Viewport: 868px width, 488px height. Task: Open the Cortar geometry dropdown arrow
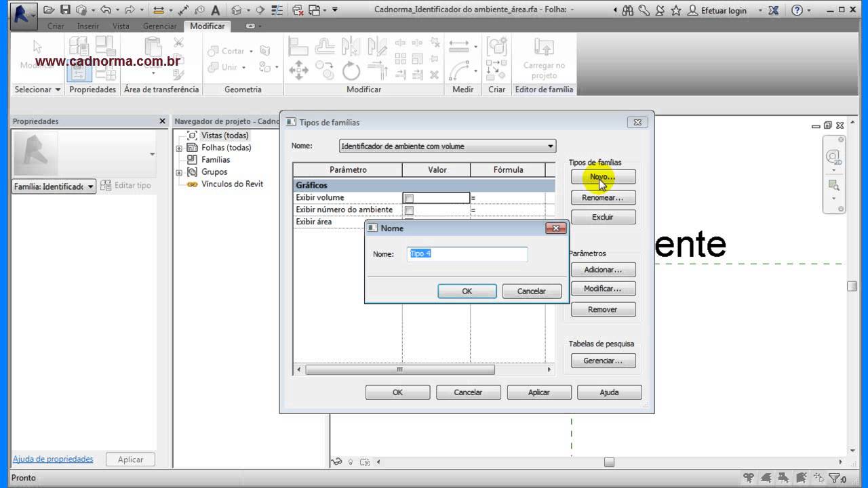pos(251,52)
